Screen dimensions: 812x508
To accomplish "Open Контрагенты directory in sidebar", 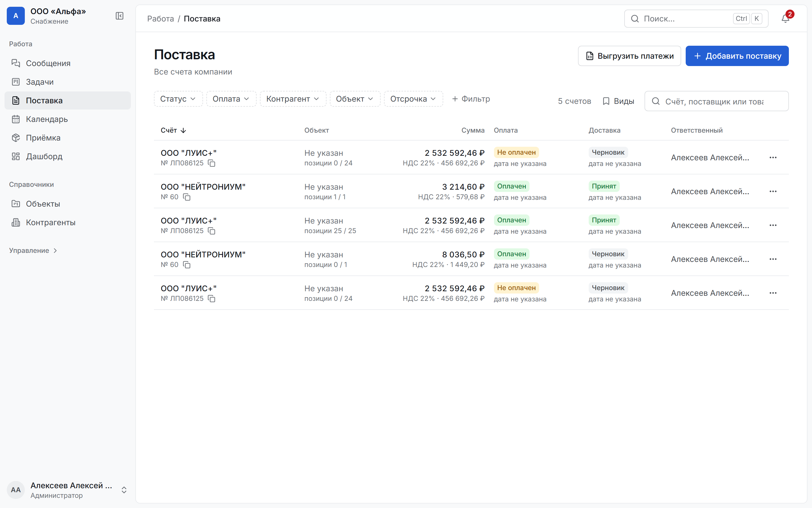I will 67,222.
